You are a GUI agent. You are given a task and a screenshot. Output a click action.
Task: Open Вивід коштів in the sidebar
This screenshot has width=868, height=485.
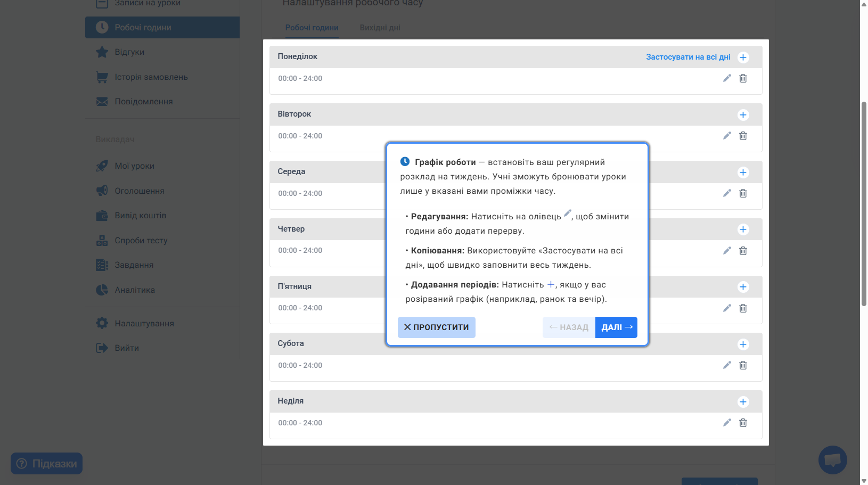pyautogui.click(x=162, y=216)
